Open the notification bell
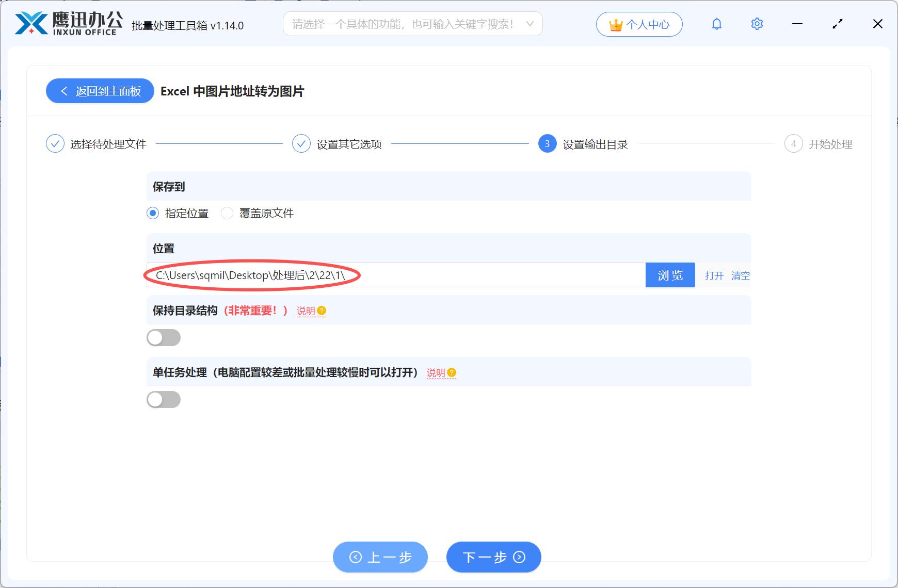Screen dimensions: 898x588 click(x=716, y=24)
